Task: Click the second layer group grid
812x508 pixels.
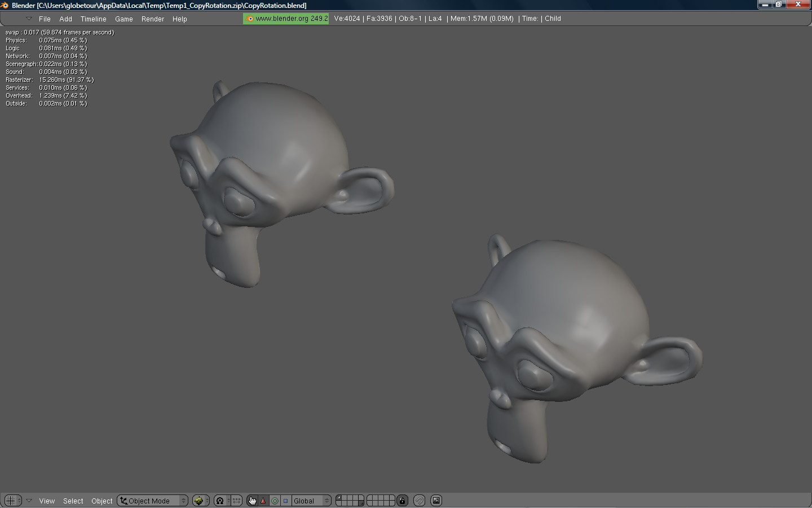Action: (x=381, y=501)
